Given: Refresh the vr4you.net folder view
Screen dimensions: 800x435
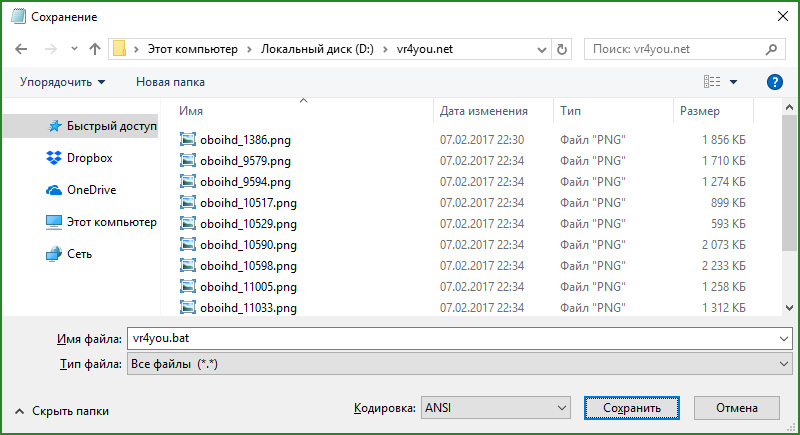Looking at the screenshot, I should pyautogui.click(x=563, y=48).
